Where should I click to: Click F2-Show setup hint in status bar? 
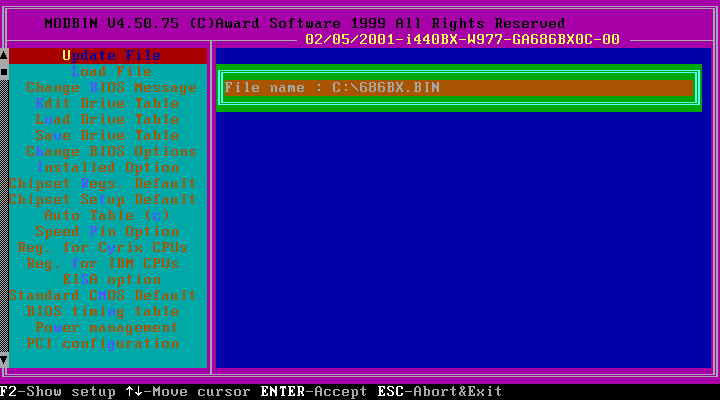(58, 392)
